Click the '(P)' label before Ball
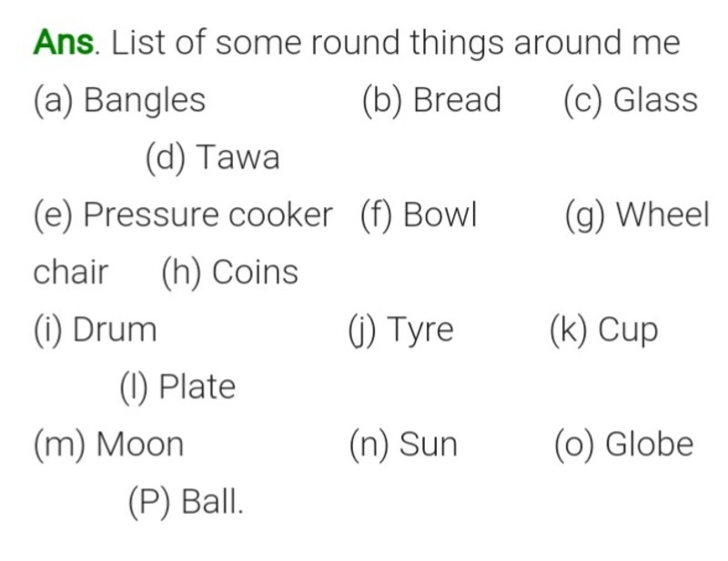The height and width of the screenshot is (561, 728). [x=150, y=503]
